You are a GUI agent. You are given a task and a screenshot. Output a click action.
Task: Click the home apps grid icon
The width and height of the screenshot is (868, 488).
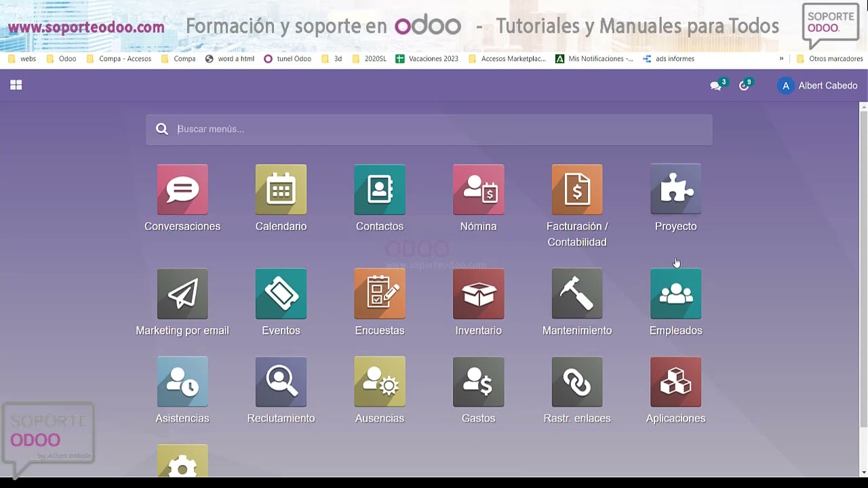(x=16, y=85)
